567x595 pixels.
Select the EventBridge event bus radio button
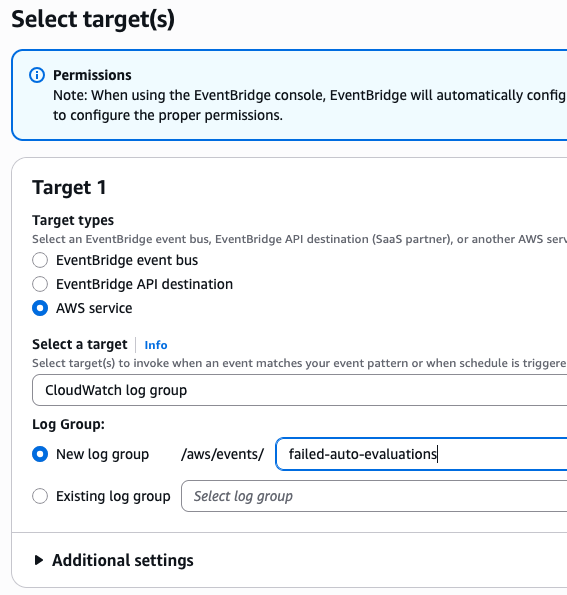pyautogui.click(x=40, y=260)
